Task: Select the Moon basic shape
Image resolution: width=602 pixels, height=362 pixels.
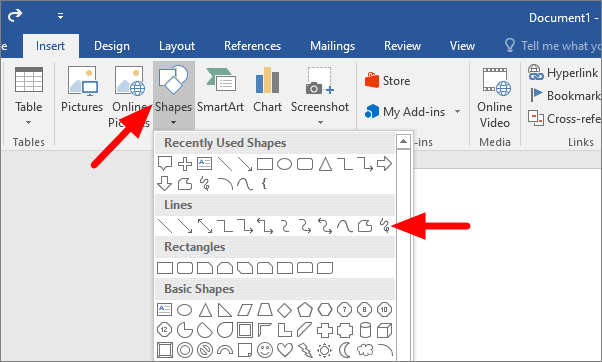Action: (345, 350)
